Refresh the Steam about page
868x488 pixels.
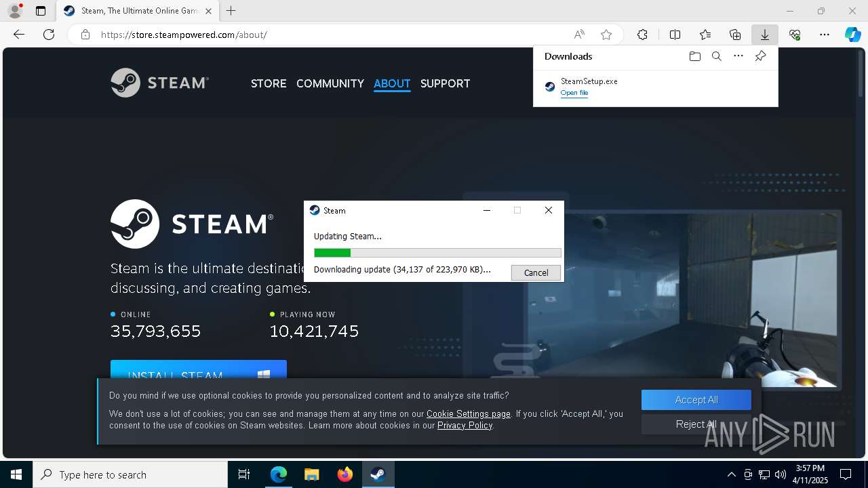(x=49, y=35)
